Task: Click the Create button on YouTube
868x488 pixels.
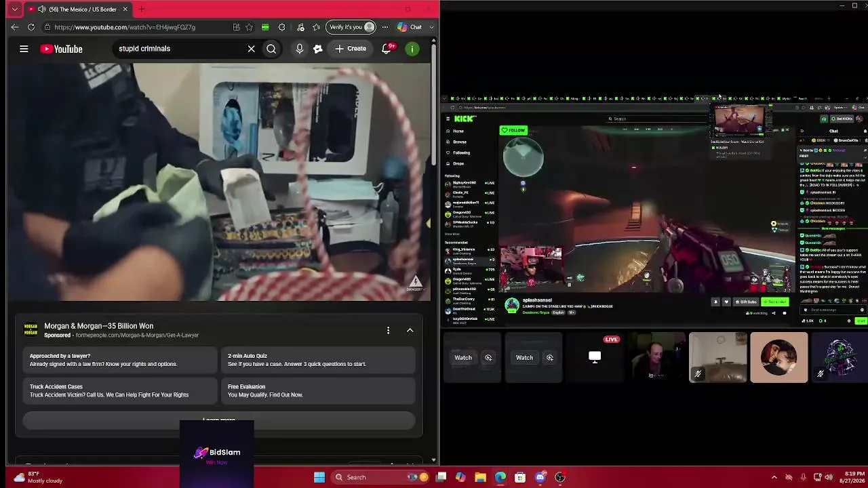Action: pos(351,49)
